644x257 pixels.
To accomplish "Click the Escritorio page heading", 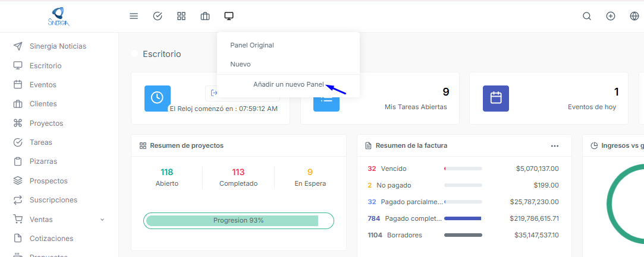I will (162, 54).
